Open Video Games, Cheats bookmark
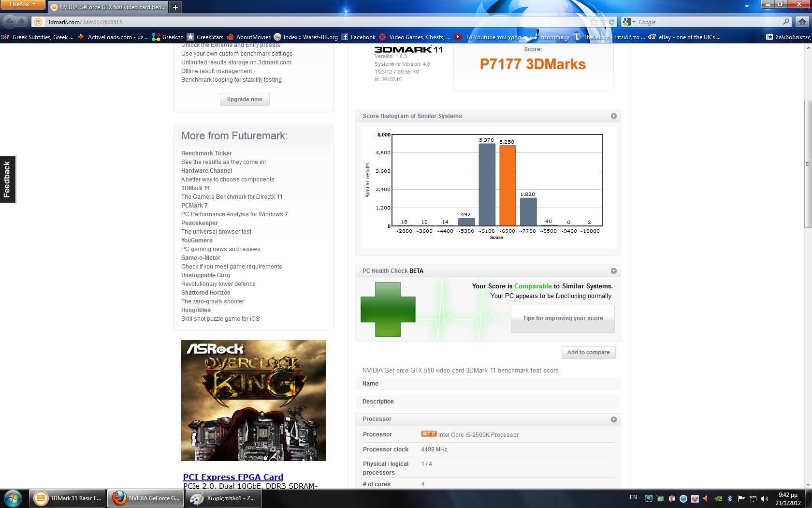 [415, 37]
